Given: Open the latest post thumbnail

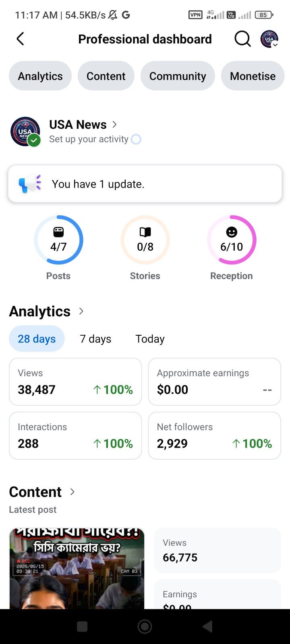Looking at the screenshot, I should click(x=77, y=568).
